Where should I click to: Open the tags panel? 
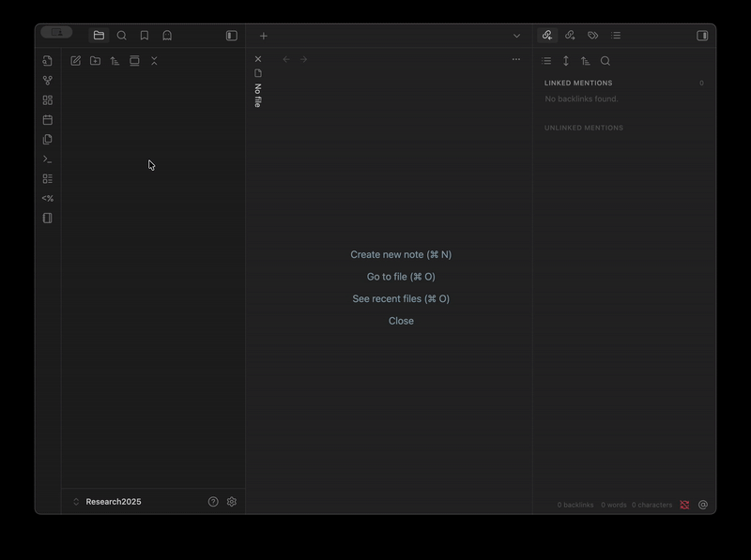(592, 36)
